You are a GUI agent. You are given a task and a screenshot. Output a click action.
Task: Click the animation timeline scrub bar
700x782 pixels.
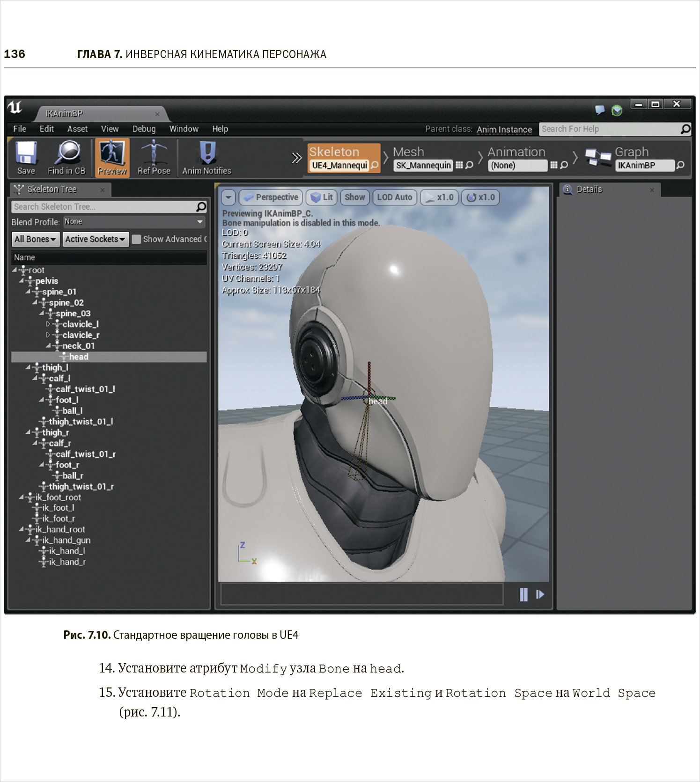361,594
